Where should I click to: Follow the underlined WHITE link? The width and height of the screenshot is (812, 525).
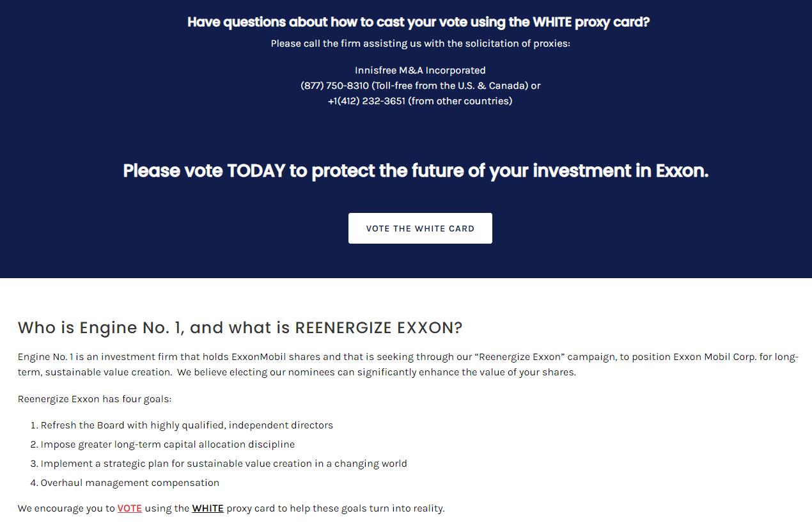click(x=208, y=508)
